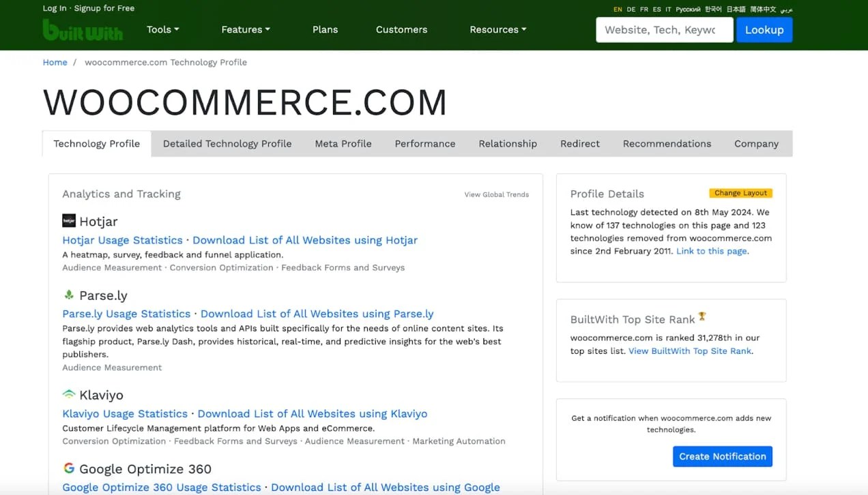
Task: Switch language to 한국어
Action: click(x=713, y=10)
